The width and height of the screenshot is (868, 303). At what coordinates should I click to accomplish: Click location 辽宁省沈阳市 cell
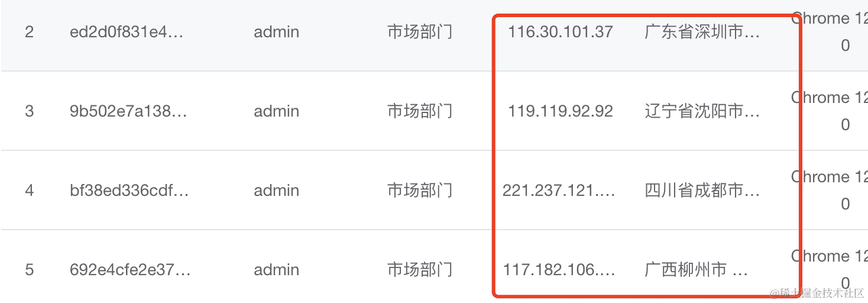click(702, 111)
